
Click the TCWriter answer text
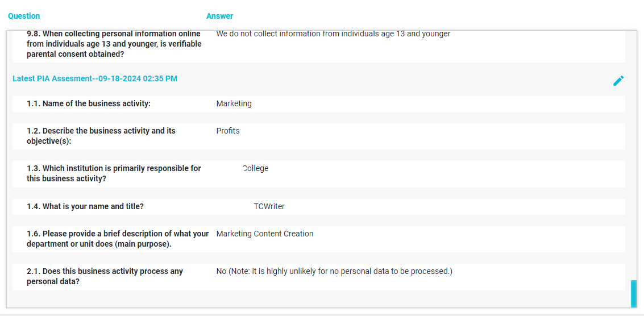click(x=269, y=207)
